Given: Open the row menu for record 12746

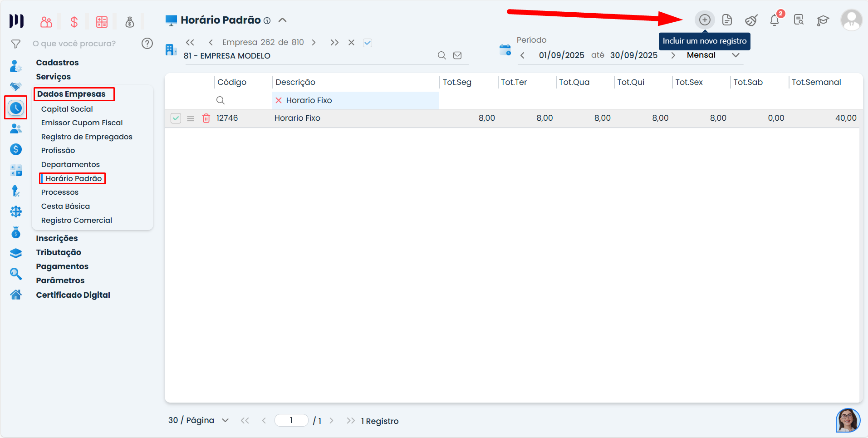Looking at the screenshot, I should tap(191, 118).
